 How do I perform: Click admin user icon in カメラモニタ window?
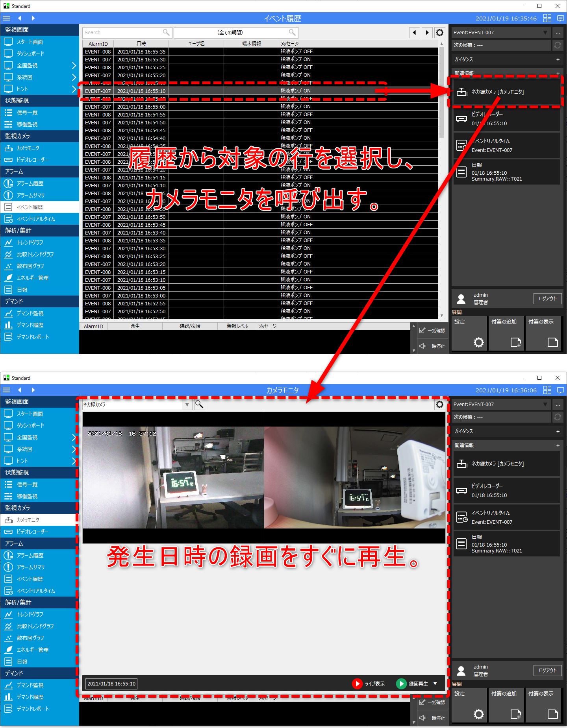pyautogui.click(x=461, y=671)
